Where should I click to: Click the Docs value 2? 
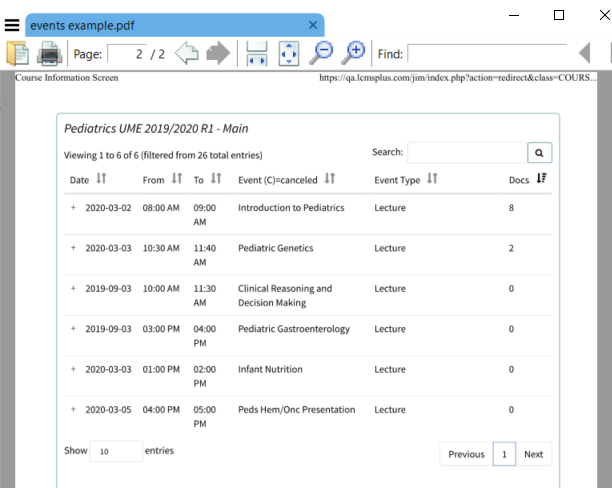(511, 248)
